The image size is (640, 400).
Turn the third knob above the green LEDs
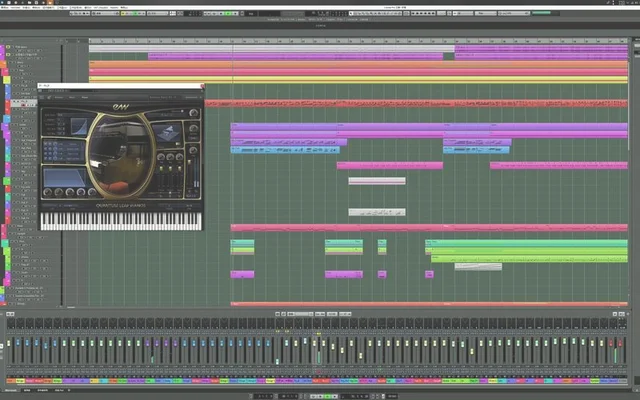pos(180,158)
